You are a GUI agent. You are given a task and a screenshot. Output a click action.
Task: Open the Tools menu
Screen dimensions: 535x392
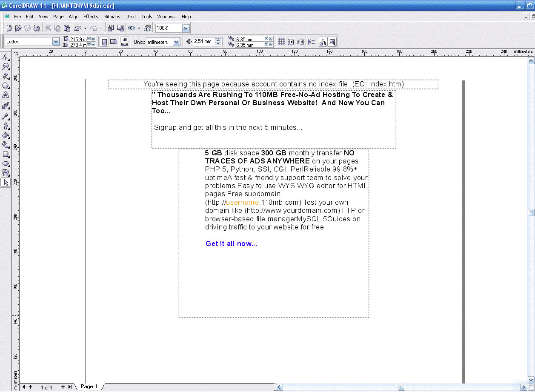[x=147, y=17]
